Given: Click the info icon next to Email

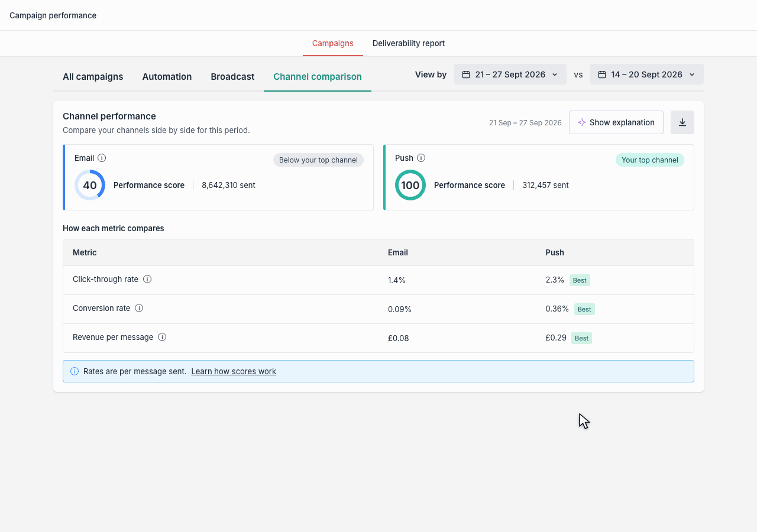Looking at the screenshot, I should tap(102, 158).
